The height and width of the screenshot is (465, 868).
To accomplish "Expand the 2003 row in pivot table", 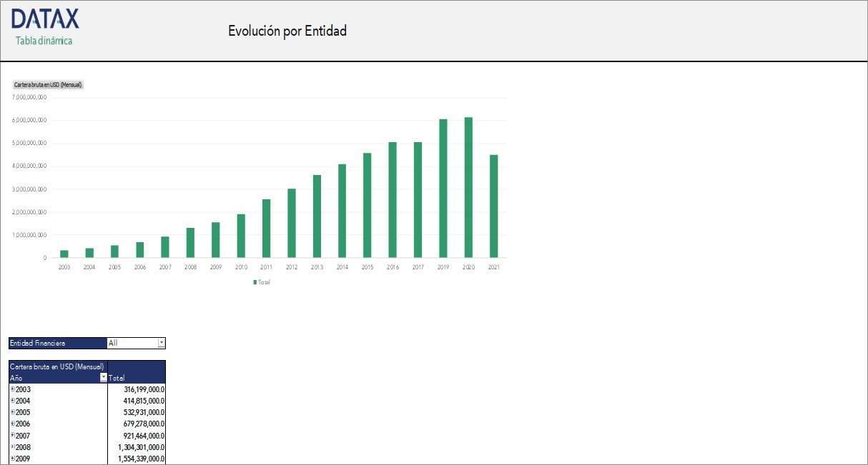I will [x=12, y=389].
